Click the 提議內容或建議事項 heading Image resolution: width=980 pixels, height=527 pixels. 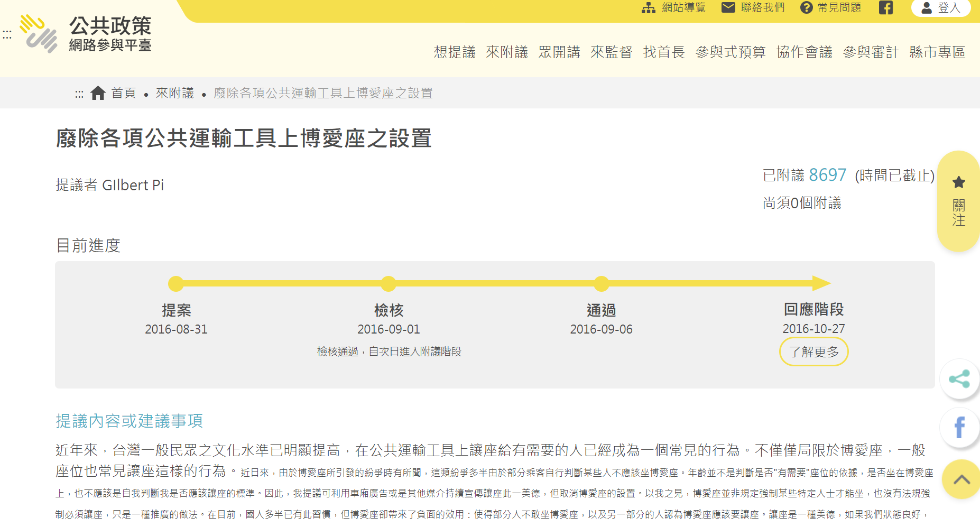pos(130,421)
